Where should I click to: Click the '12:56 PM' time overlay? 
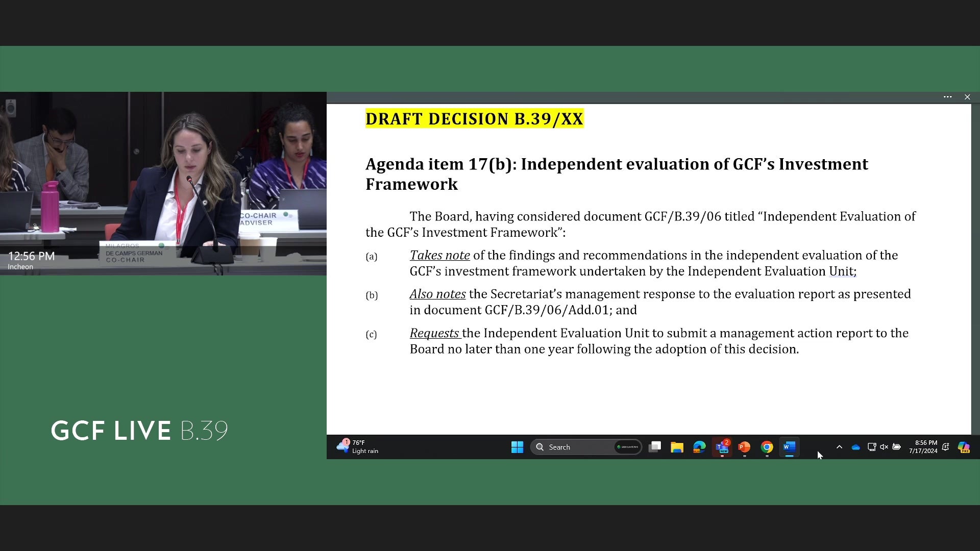pyautogui.click(x=31, y=256)
